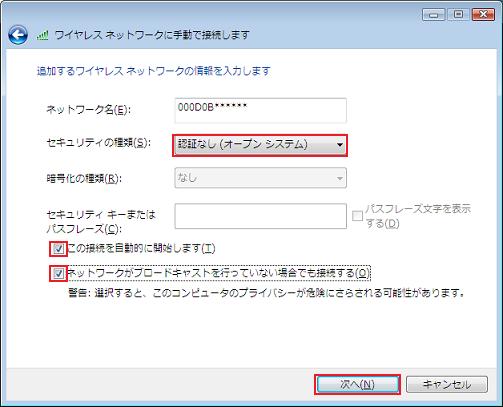
Task: Minimize the wireless setup dialog window
Action: pyautogui.click(x=433, y=15)
